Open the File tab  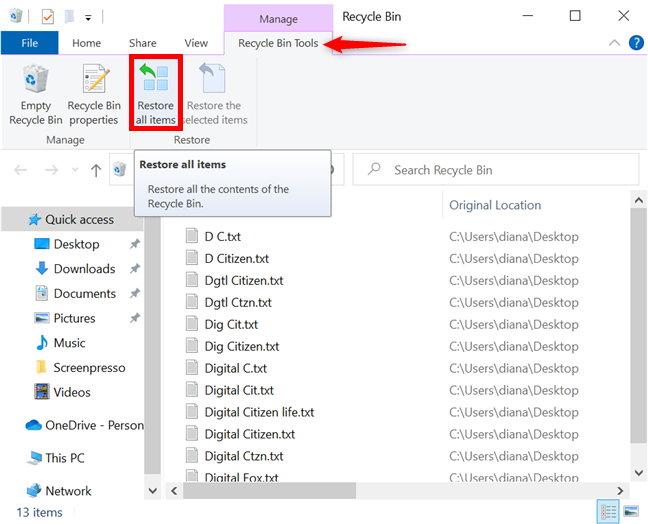tap(29, 43)
